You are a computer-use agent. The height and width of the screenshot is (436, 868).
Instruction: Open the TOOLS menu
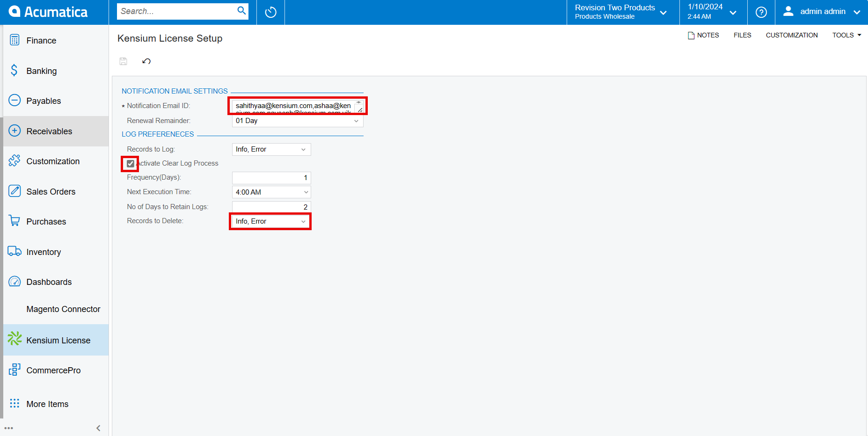(846, 35)
